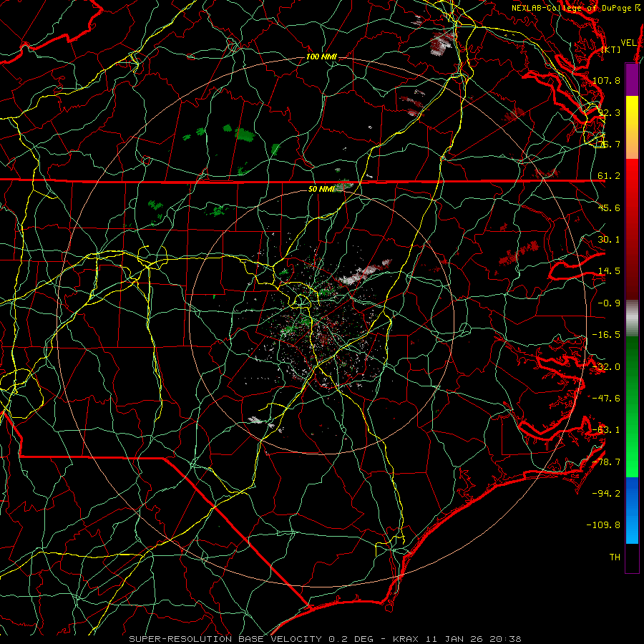Click the 30.1 velocity scale value
This screenshot has height=644, width=644.
pos(609,240)
